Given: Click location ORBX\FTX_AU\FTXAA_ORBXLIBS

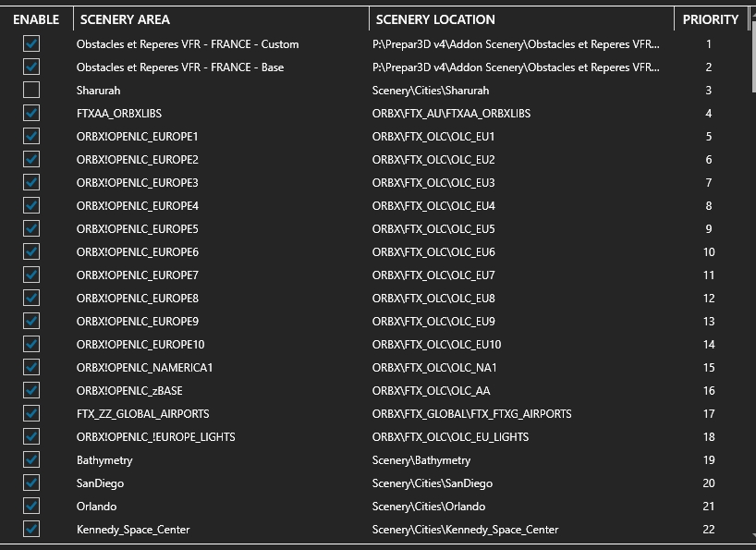Looking at the screenshot, I should tap(451, 114).
